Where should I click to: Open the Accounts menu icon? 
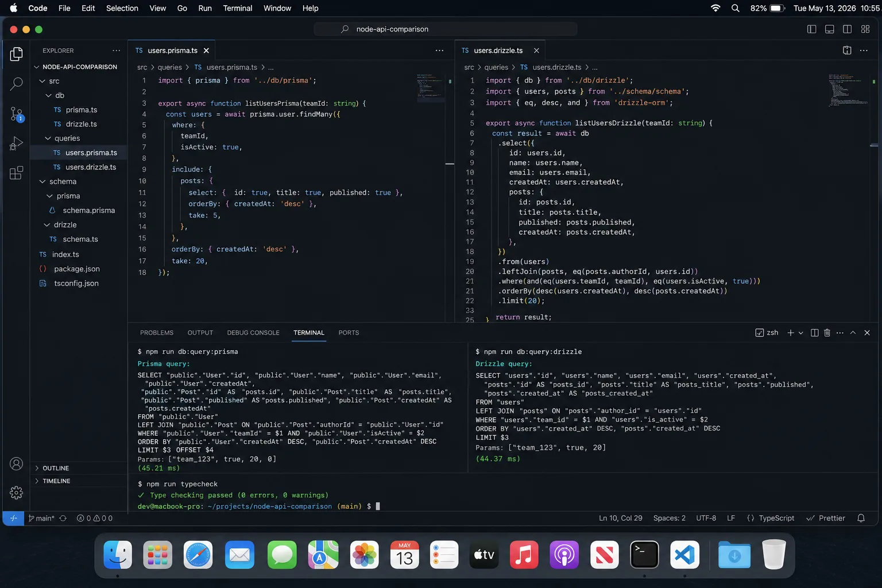17,464
